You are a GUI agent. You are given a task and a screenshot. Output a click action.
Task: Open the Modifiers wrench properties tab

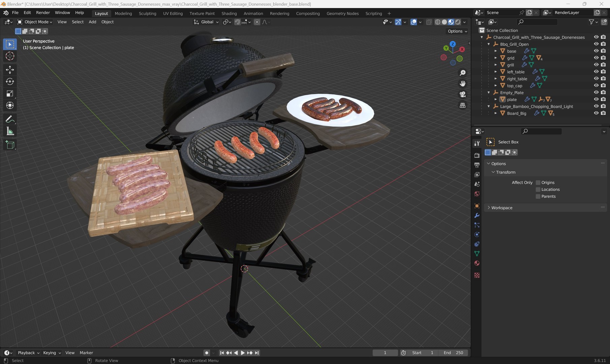tap(477, 215)
